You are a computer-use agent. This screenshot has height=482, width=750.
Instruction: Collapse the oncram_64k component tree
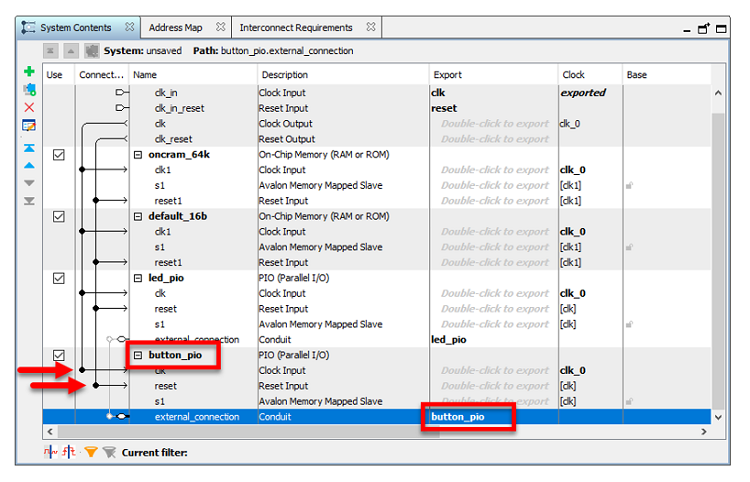(138, 155)
